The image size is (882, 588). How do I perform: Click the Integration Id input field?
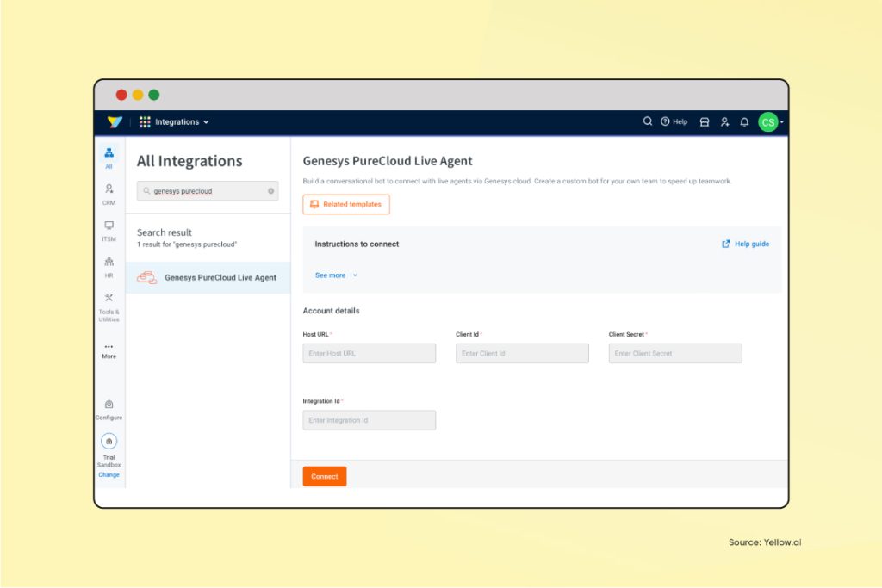point(369,420)
